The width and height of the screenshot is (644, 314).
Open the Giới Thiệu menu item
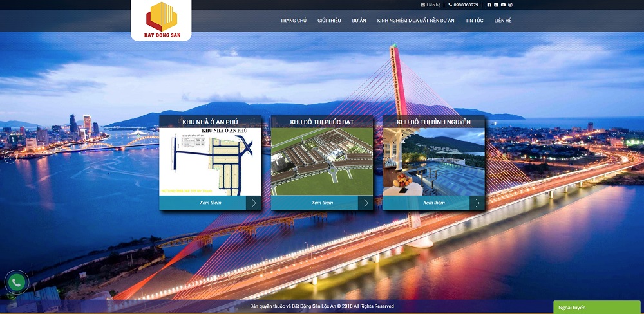point(329,21)
